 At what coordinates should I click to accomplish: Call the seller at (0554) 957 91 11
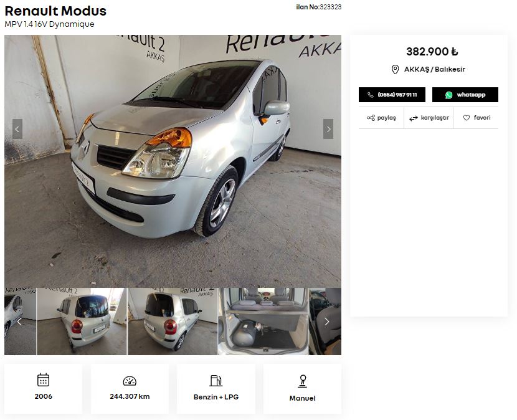tap(392, 95)
